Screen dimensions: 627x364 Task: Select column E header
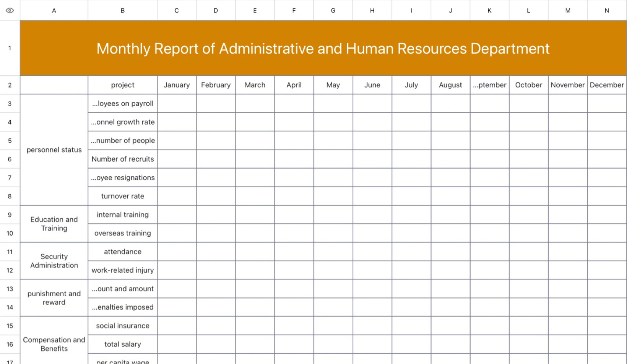[x=255, y=10]
